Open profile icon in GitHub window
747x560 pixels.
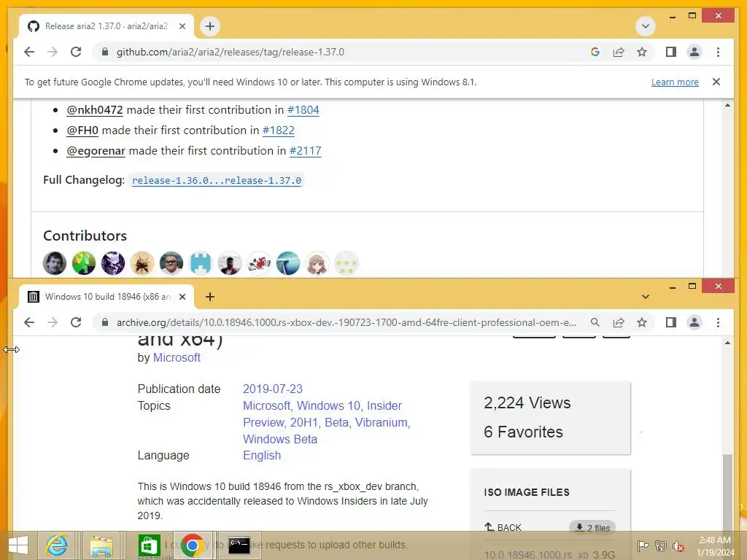point(694,52)
